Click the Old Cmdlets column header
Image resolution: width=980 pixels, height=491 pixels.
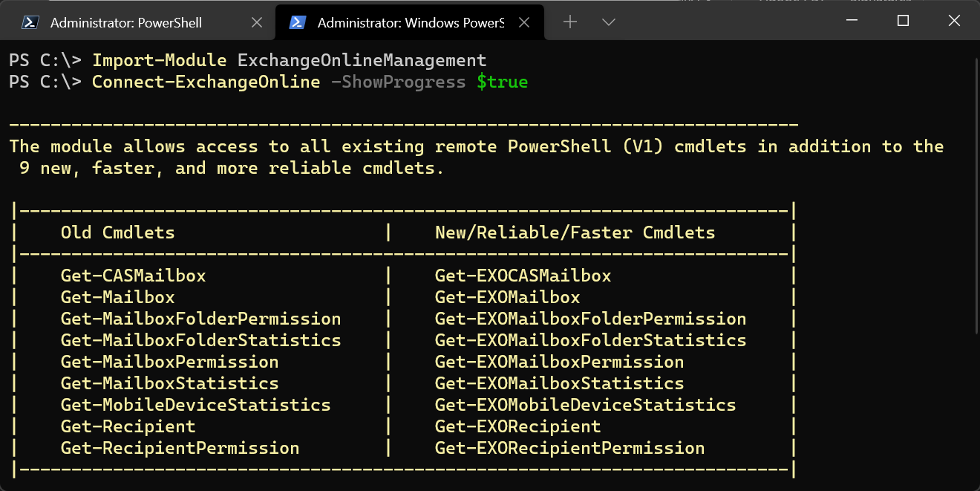point(118,232)
